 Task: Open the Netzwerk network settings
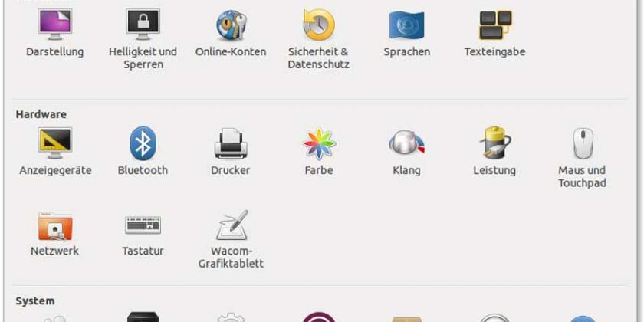tap(54, 226)
